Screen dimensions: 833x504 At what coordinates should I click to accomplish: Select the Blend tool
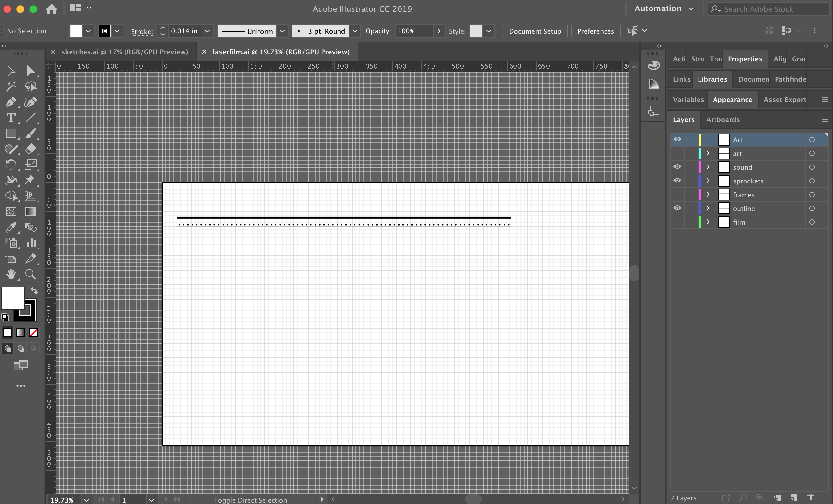(31, 227)
